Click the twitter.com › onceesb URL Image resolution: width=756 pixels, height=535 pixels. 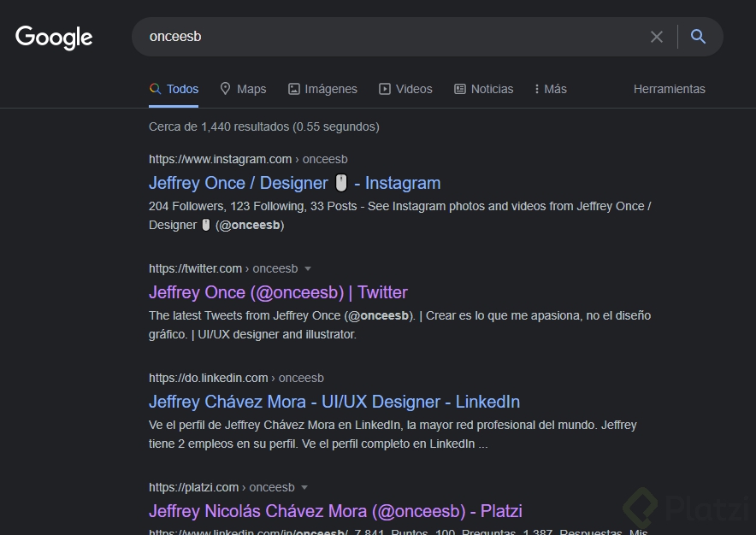pyautogui.click(x=223, y=269)
